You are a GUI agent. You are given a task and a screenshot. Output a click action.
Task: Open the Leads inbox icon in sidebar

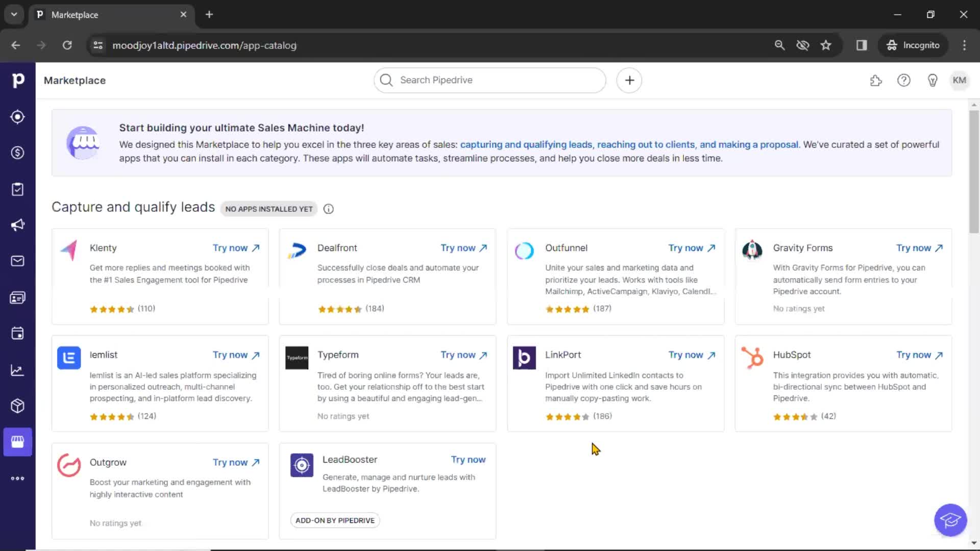pyautogui.click(x=17, y=117)
